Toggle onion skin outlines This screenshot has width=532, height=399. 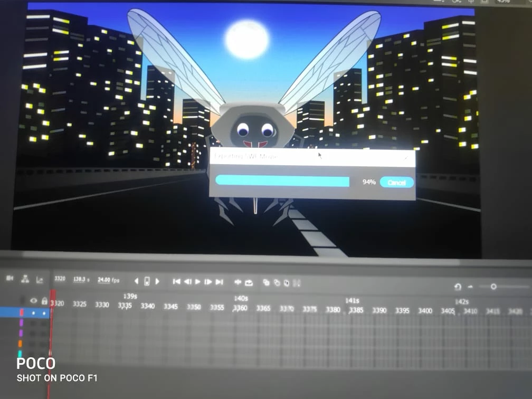[x=277, y=283]
